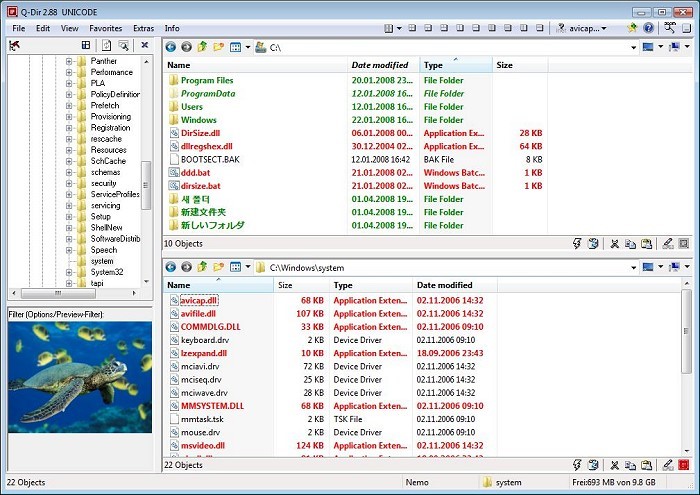
Task: Expand the System32 tree node
Action: pos(70,272)
